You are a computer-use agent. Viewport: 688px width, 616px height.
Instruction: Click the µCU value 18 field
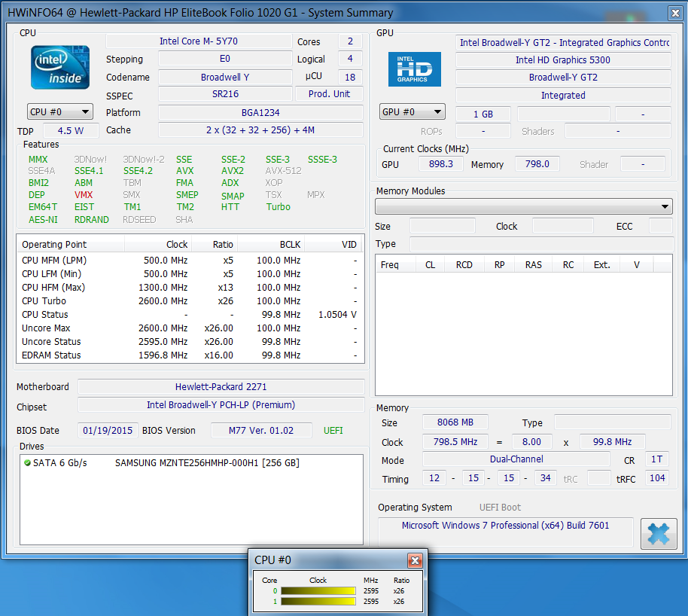pos(350,78)
